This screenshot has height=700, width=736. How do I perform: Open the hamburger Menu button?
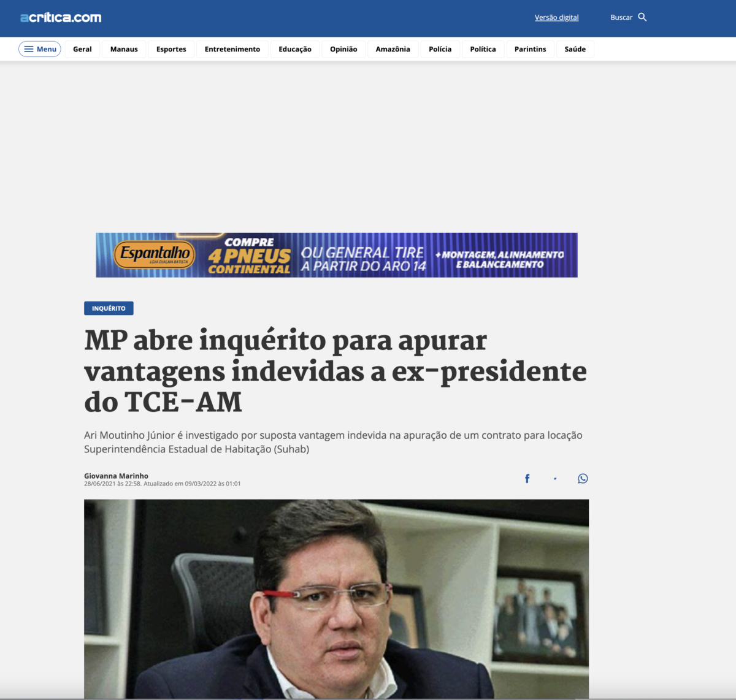click(40, 49)
